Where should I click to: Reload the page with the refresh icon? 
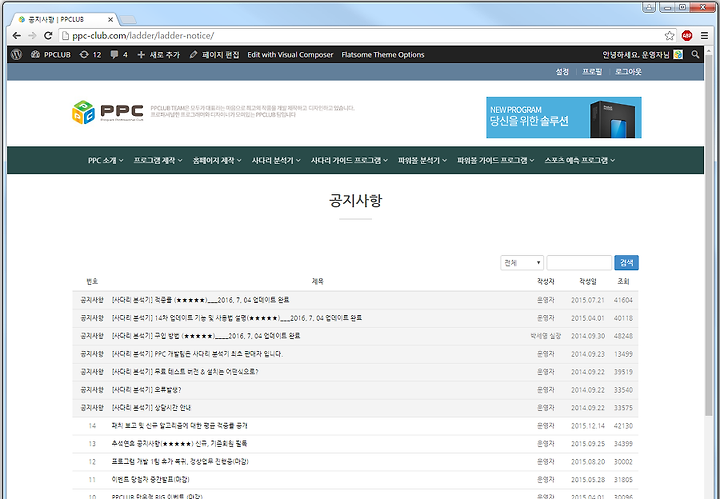(x=48, y=35)
